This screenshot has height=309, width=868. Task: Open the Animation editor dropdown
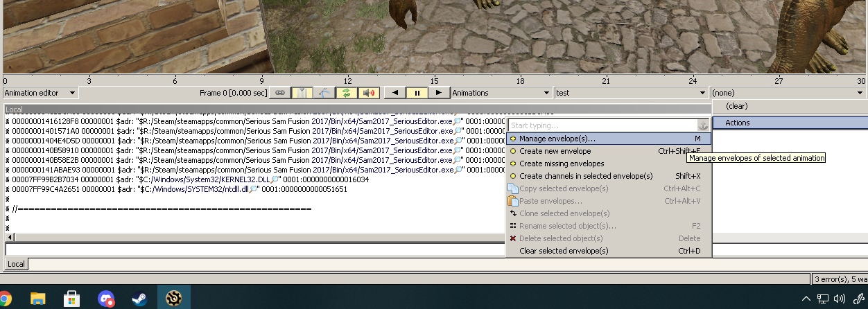(x=41, y=93)
